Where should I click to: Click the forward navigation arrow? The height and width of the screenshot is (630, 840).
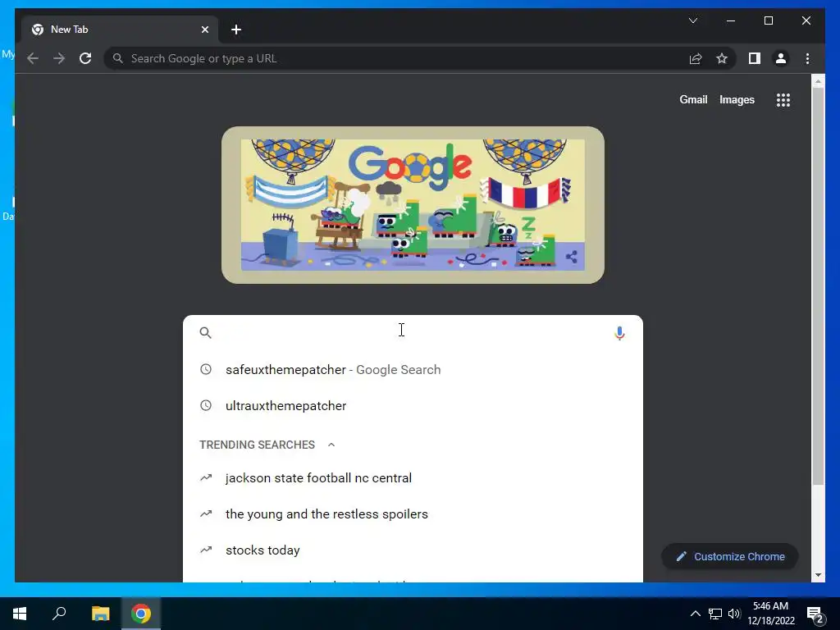(59, 58)
